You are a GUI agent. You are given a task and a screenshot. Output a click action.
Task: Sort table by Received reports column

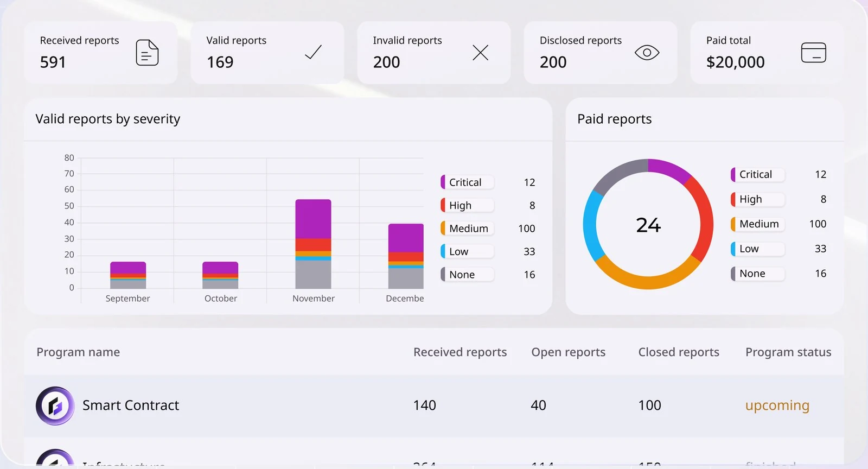tap(460, 352)
